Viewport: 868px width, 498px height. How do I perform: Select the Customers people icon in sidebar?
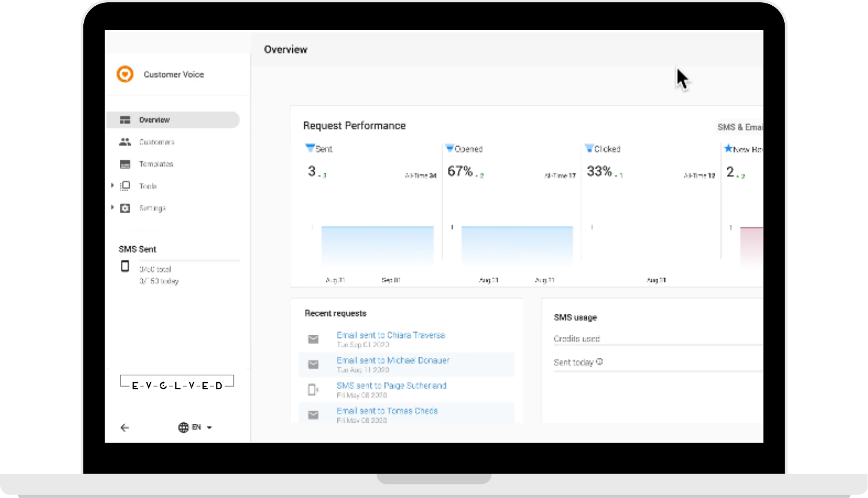pyautogui.click(x=125, y=142)
